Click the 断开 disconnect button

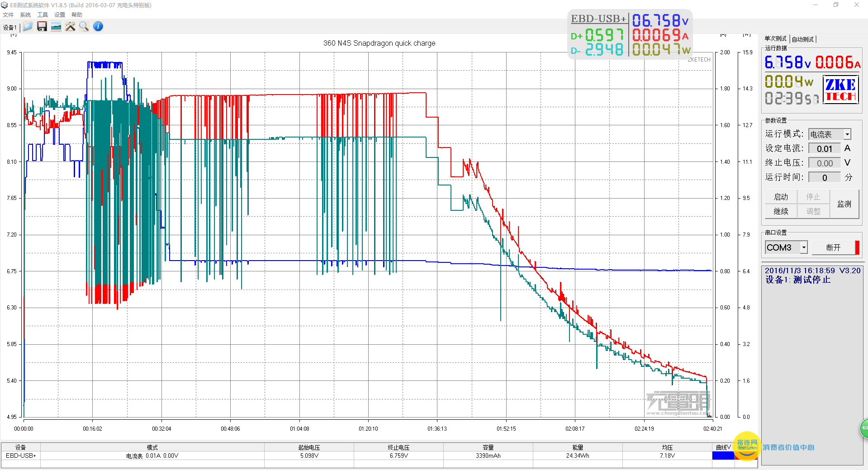click(833, 247)
